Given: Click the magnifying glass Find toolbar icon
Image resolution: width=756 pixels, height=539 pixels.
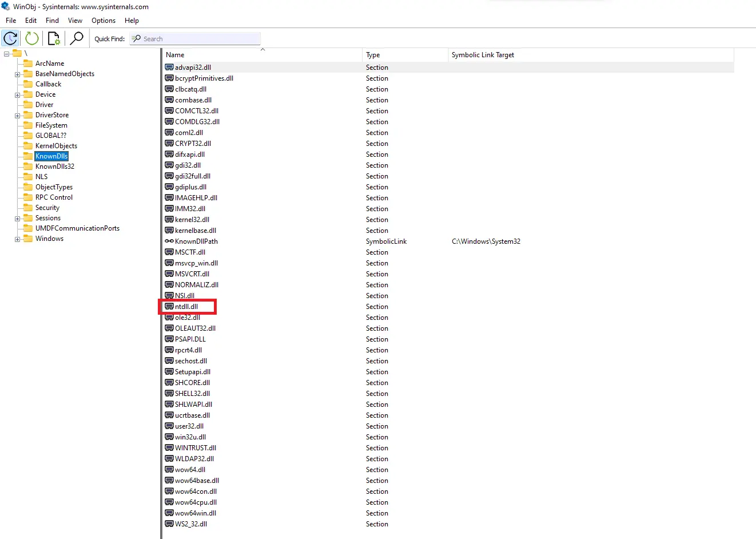Looking at the screenshot, I should pyautogui.click(x=77, y=38).
